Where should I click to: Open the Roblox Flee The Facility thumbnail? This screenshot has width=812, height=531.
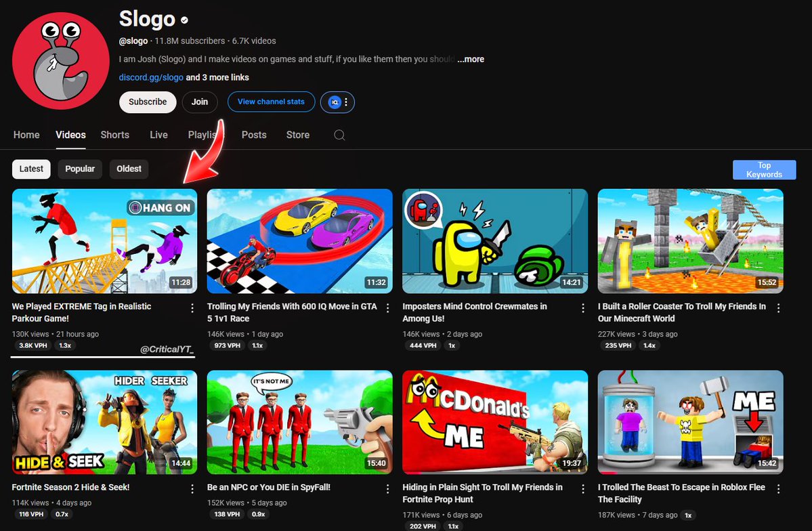click(690, 422)
